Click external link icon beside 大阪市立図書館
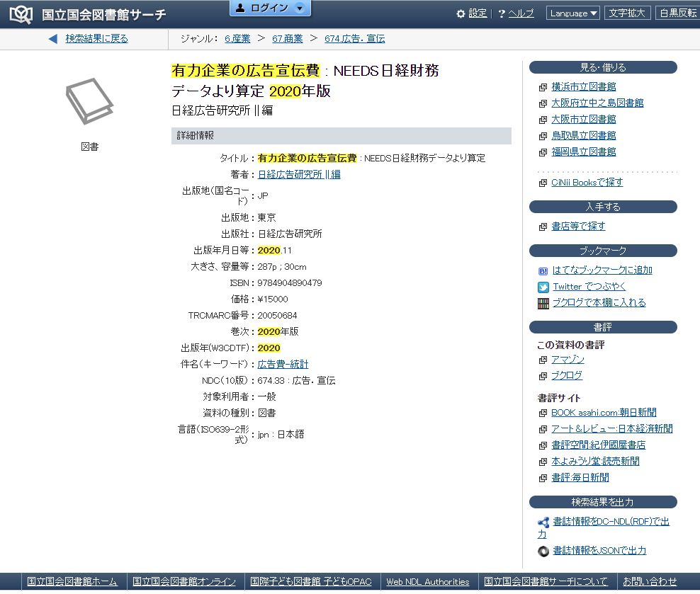This screenshot has height=594, width=700. coord(543,120)
